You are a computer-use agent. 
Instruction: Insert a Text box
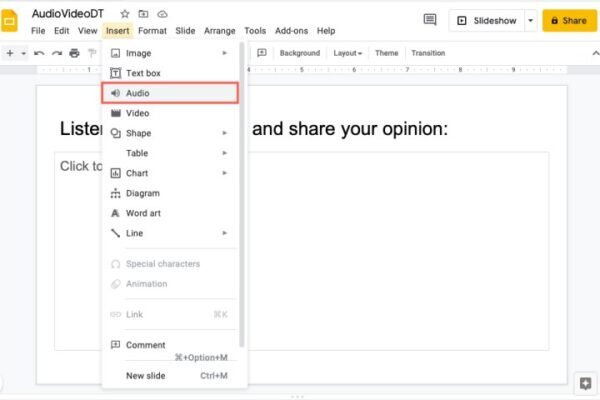click(170, 73)
